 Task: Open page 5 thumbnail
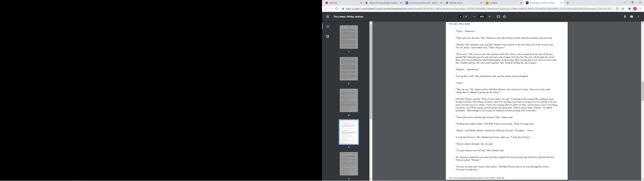click(349, 164)
